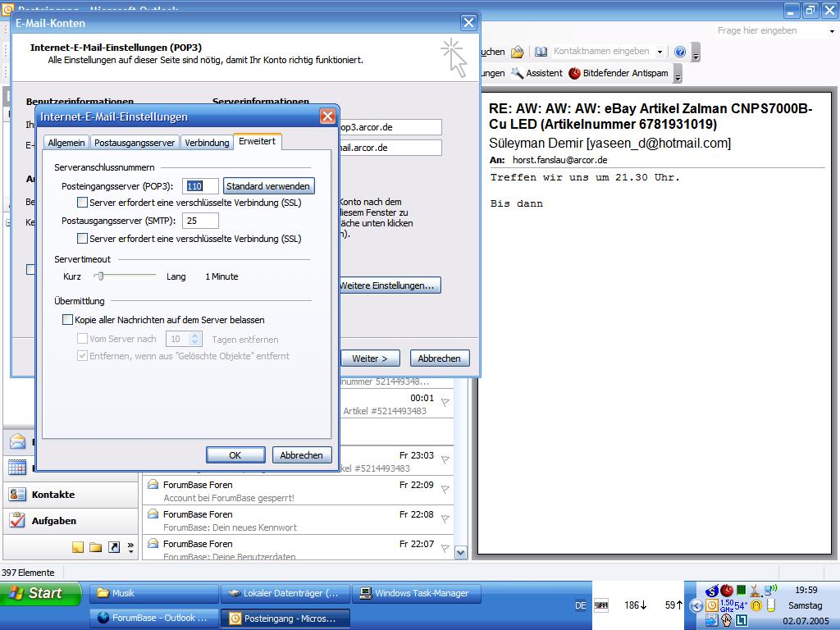Click wireless network tray icon
Screen dimensions: 840x630
pos(770,591)
